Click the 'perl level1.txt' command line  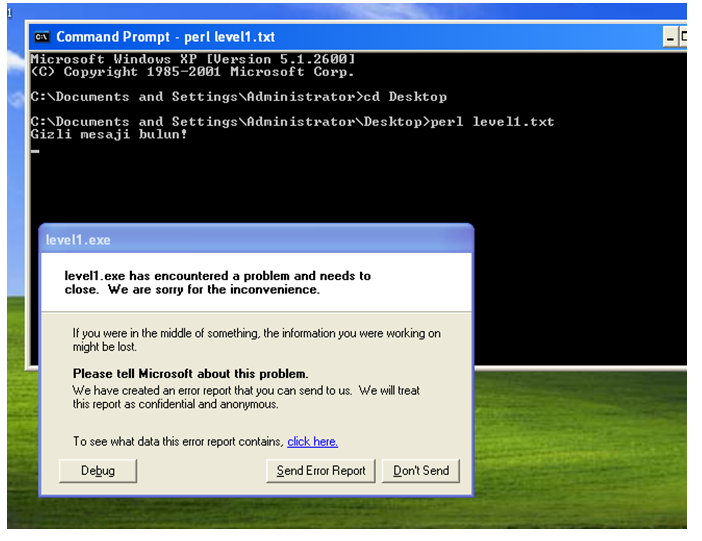[292, 122]
